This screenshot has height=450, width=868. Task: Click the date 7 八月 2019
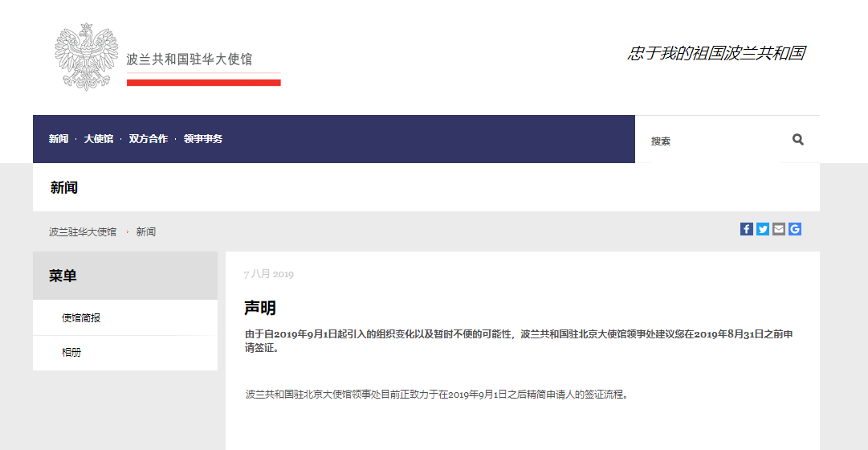pos(268,274)
